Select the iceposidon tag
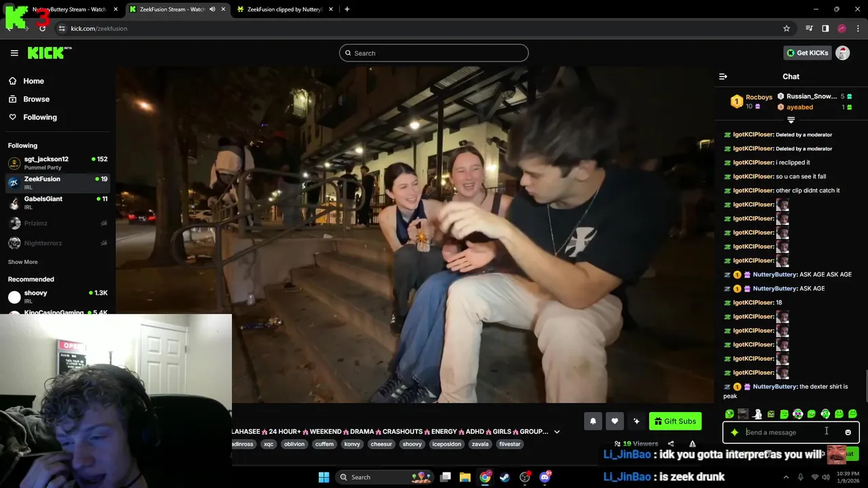 pyautogui.click(x=446, y=444)
